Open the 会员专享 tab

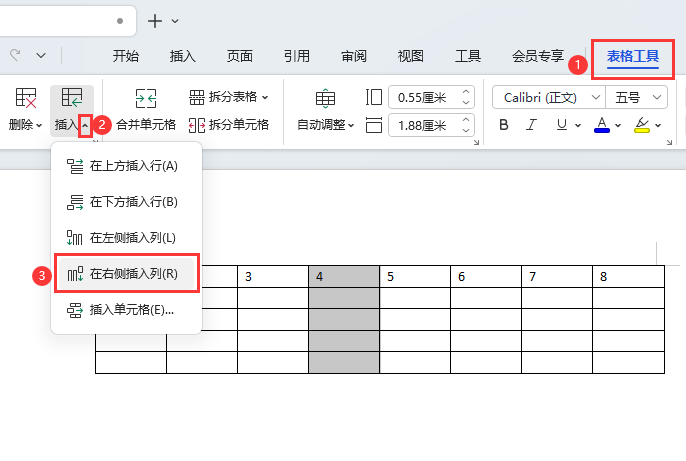click(538, 56)
